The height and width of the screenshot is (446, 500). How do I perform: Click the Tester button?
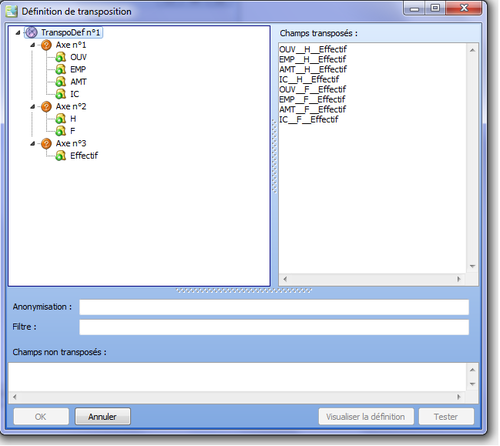tap(446, 417)
